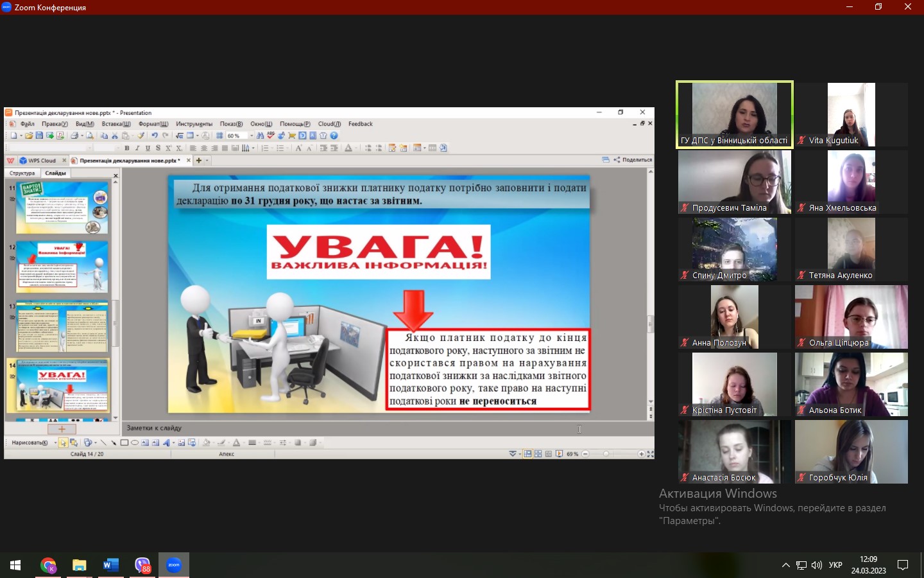Click the Save icon in WPS toolbar
Viewport: 924px width, 578px height.
[39, 136]
